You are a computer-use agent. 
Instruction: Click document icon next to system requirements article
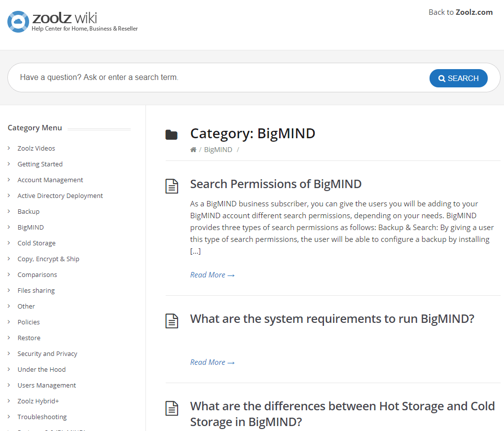pos(172,321)
